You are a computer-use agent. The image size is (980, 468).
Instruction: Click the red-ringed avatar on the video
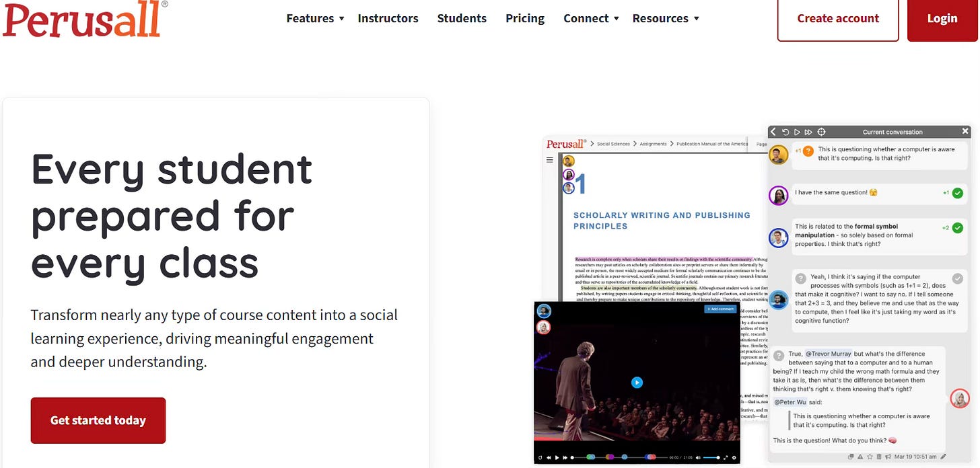pos(544,327)
